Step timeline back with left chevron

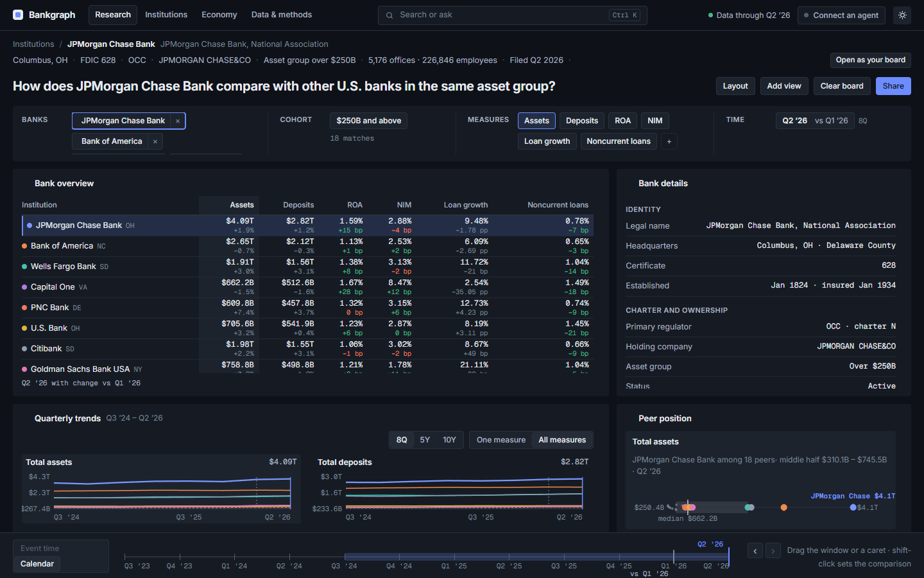click(755, 550)
